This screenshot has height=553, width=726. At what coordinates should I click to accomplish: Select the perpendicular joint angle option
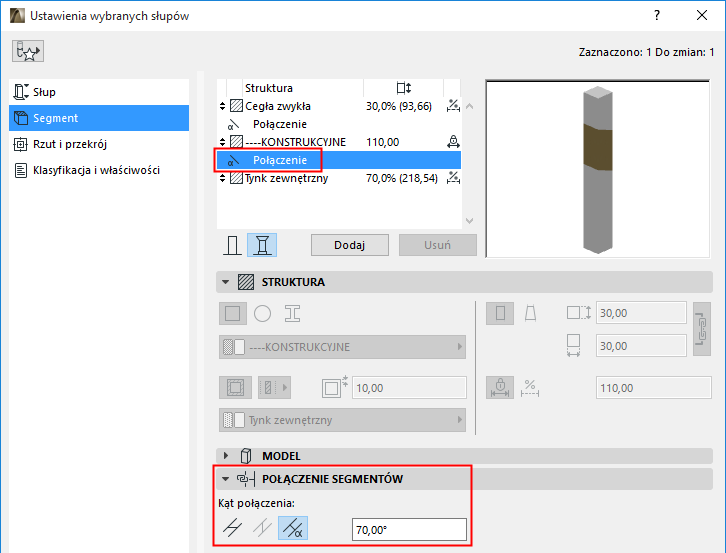[x=262, y=528]
